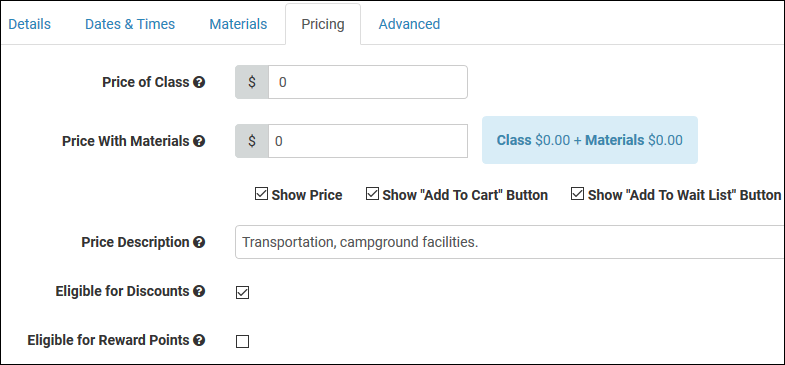Click help icon beside Eligible for Discounts
Screen dimensions: 785x365
click(199, 291)
